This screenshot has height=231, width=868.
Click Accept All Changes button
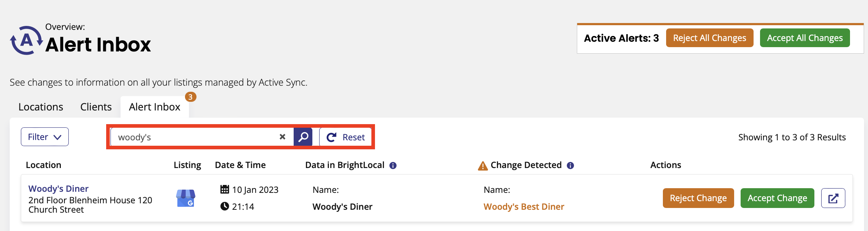[x=805, y=38]
